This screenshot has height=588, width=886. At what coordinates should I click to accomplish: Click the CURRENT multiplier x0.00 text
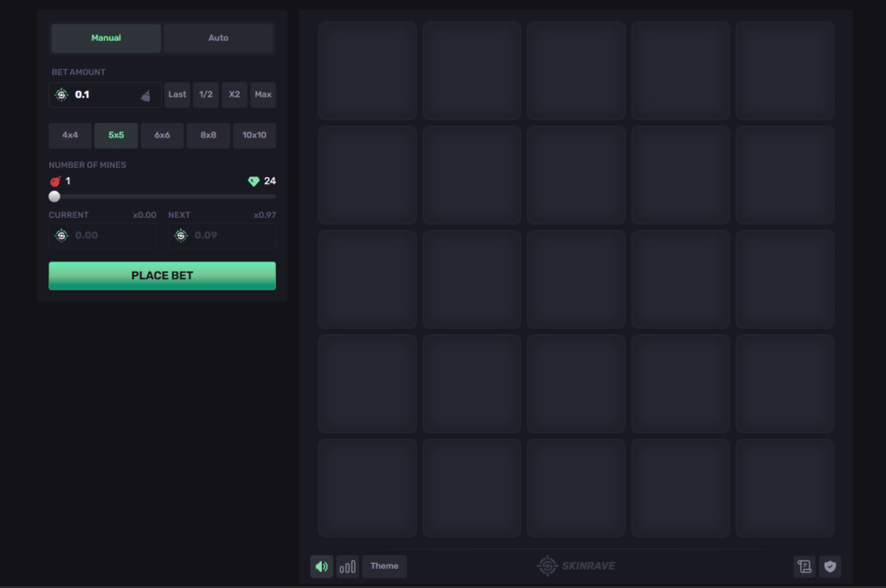144,215
